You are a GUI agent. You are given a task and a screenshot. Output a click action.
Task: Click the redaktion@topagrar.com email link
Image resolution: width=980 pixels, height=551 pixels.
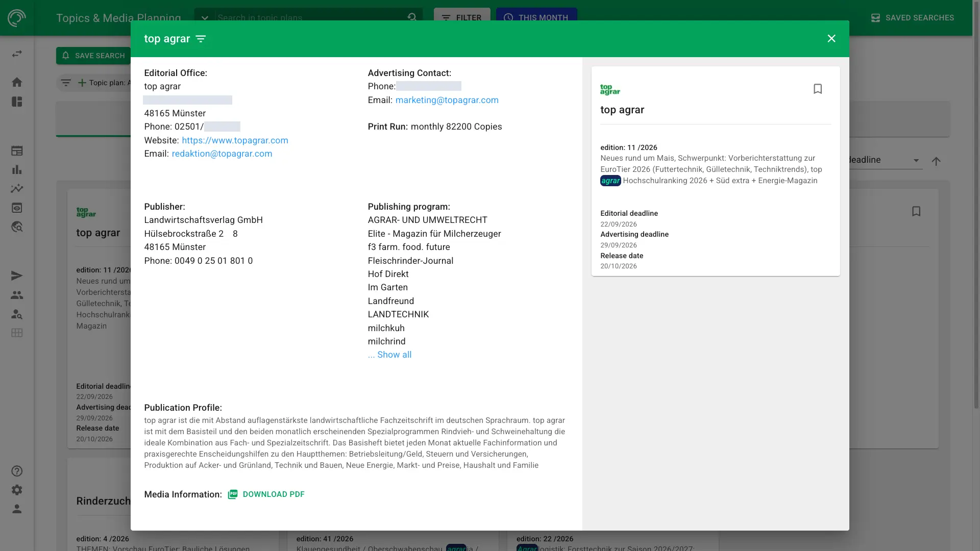222,154
